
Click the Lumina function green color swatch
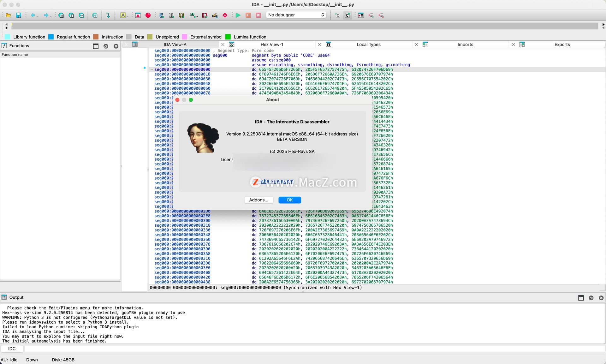point(228,37)
